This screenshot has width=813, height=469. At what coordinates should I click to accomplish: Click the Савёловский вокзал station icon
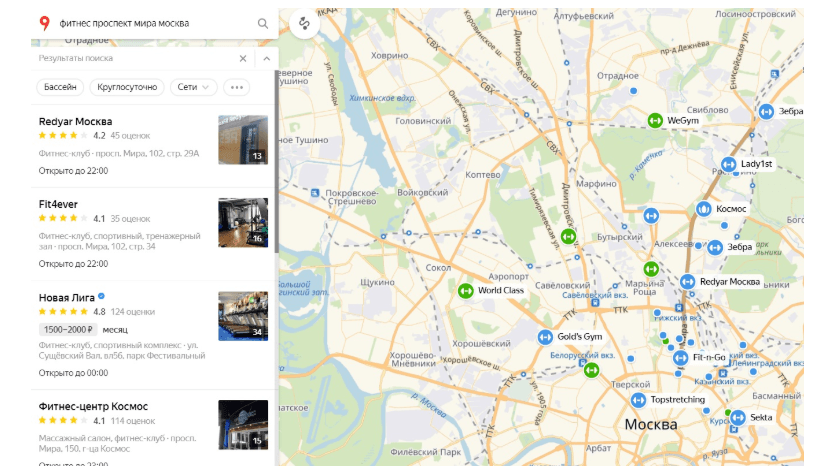[595, 303]
